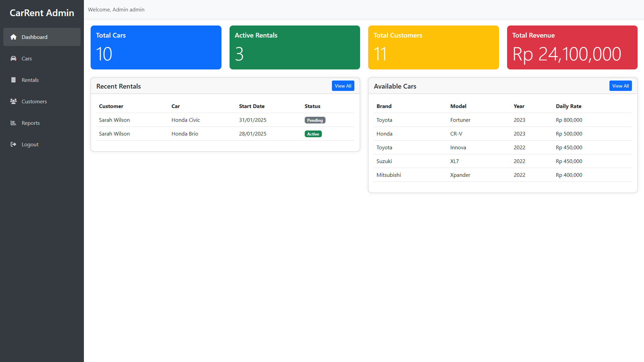
Task: Click the Mitsubishi brand cell
Action: (389, 175)
